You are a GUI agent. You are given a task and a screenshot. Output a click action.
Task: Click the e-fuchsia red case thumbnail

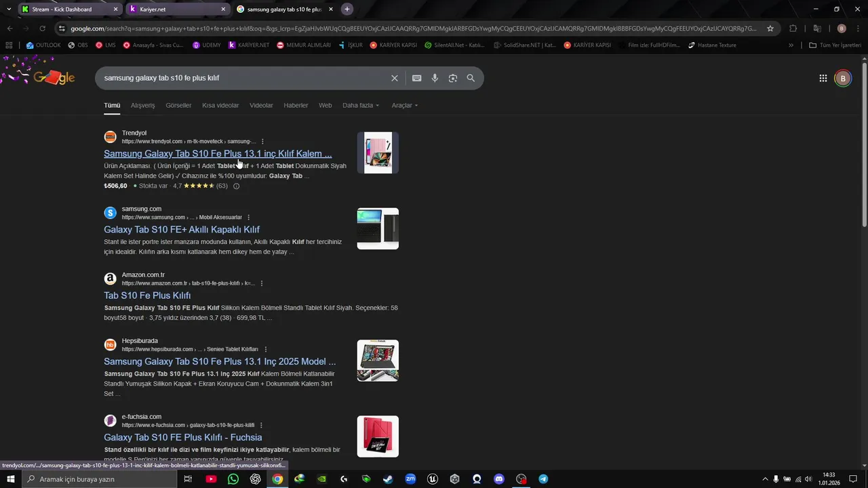(378, 436)
